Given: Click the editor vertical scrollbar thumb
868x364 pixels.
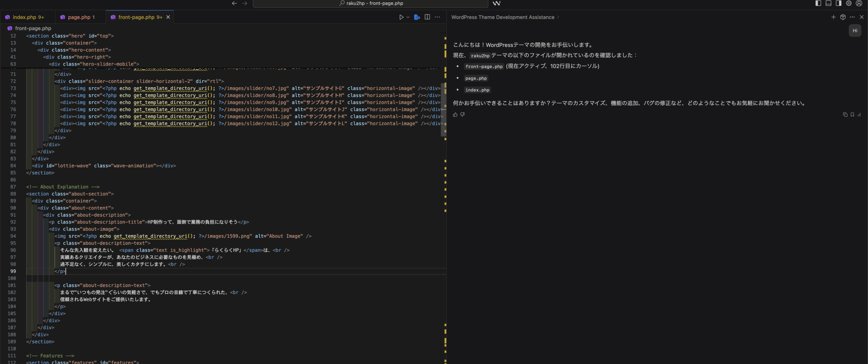Looking at the screenshot, I should tap(443, 110).
